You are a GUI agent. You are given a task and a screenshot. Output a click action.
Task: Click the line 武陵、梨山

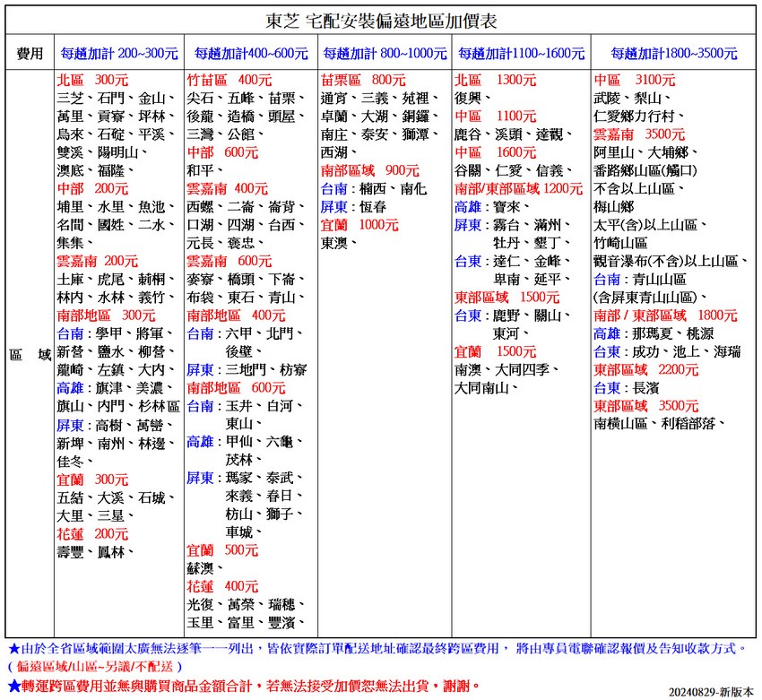632,98
